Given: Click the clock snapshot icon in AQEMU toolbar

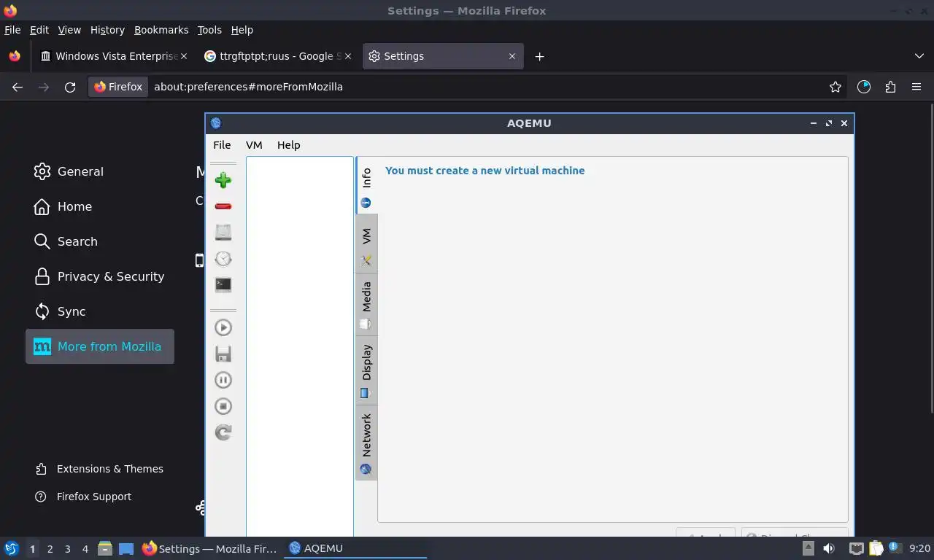Looking at the screenshot, I should tap(223, 259).
